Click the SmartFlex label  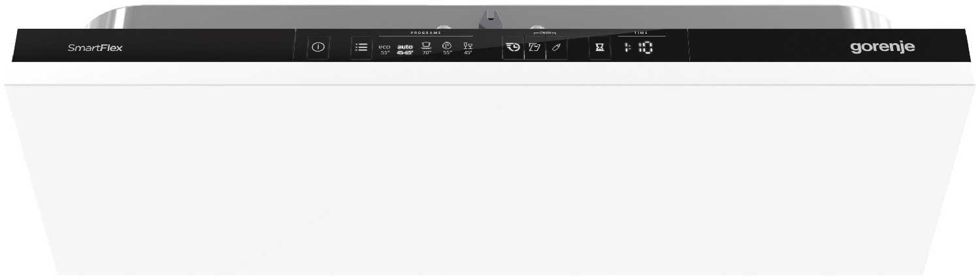click(x=95, y=48)
